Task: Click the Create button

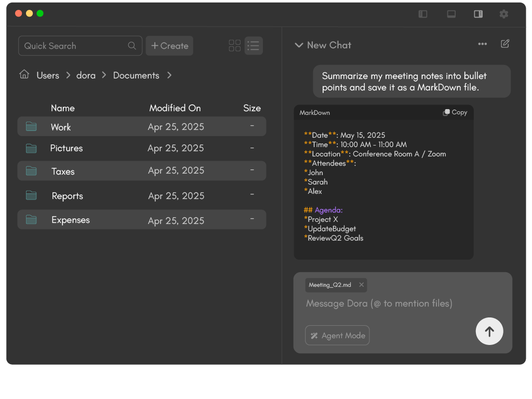Action: (x=170, y=46)
